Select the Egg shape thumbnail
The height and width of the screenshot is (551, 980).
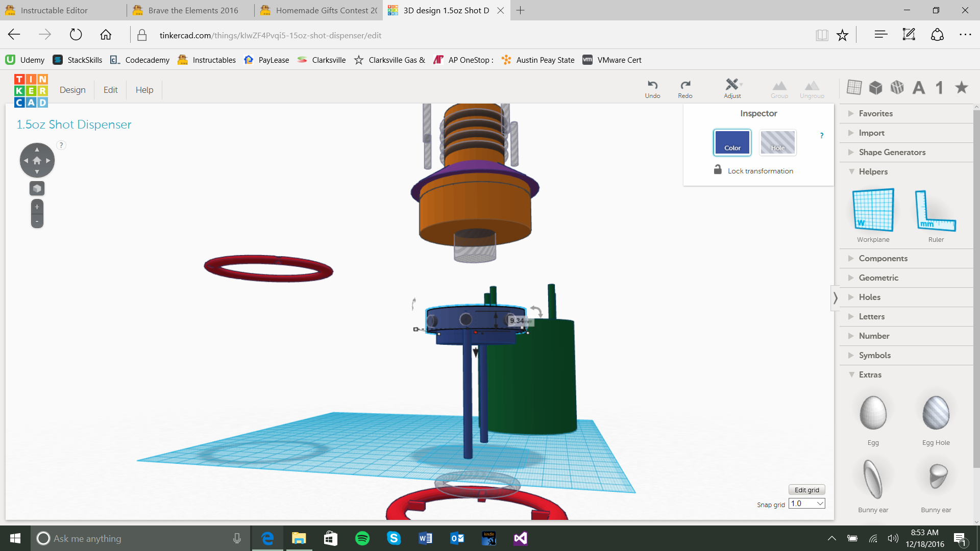[x=873, y=413]
